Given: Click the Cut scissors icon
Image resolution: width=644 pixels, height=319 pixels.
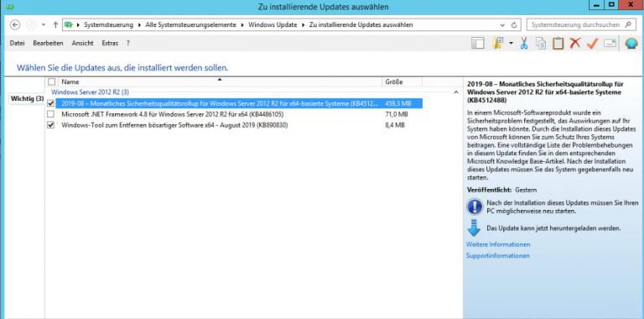Looking at the screenshot, I should (524, 43).
